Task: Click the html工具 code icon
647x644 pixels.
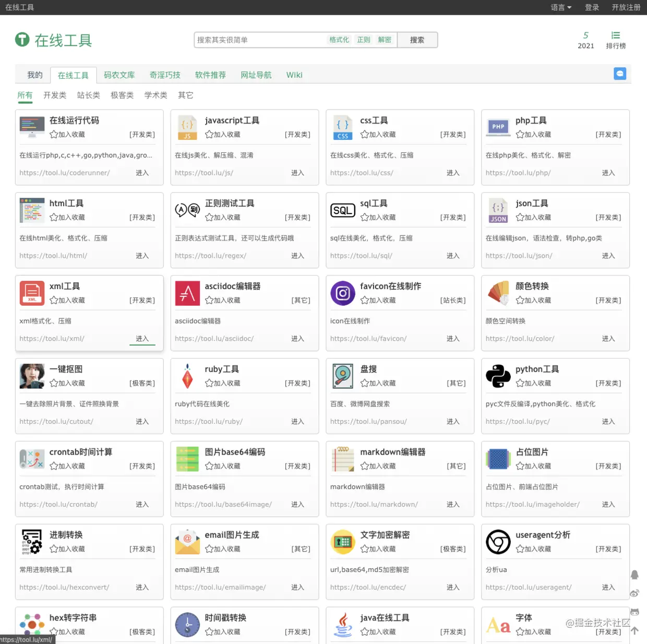Action: (32, 210)
